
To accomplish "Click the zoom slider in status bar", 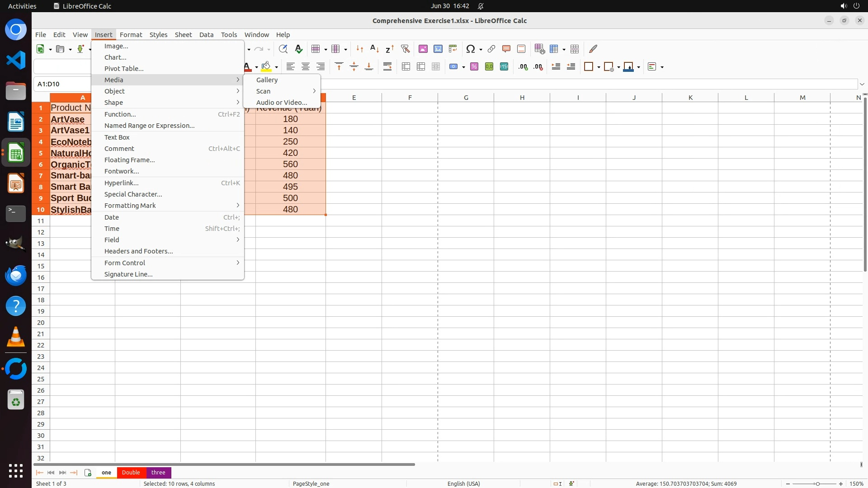I will click(817, 484).
